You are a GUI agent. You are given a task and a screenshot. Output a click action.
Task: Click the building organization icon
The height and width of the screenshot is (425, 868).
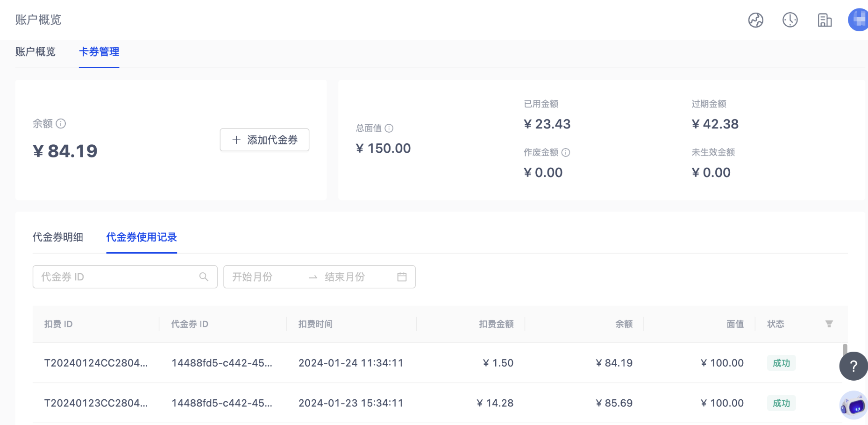point(825,20)
